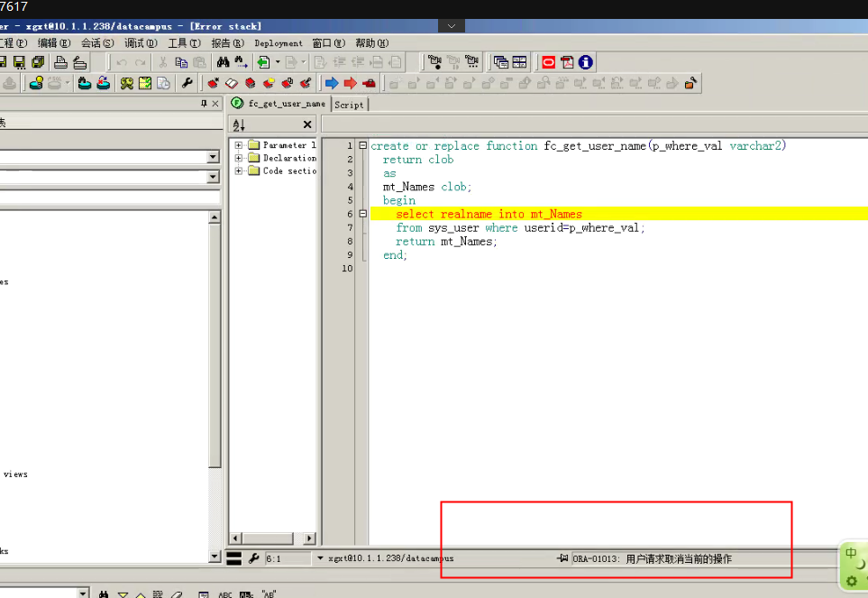Open Preferences using the wrench toolbar icon
The image size is (868, 598).
187,83
